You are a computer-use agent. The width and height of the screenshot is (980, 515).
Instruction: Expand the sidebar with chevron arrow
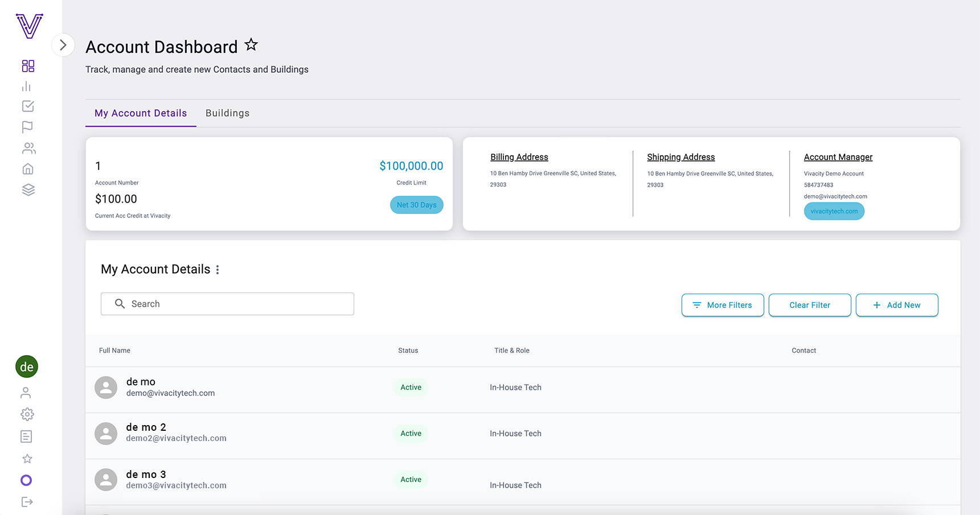(x=63, y=45)
